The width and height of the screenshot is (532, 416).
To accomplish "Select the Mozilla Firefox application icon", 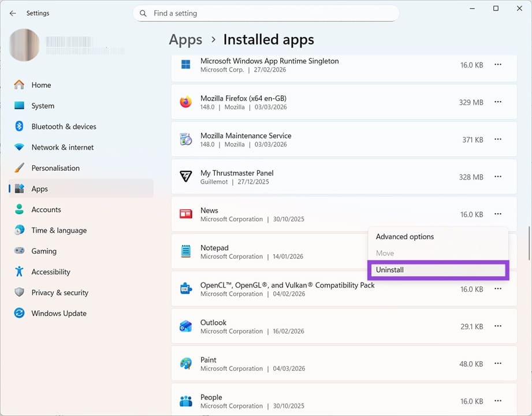I will pos(185,102).
